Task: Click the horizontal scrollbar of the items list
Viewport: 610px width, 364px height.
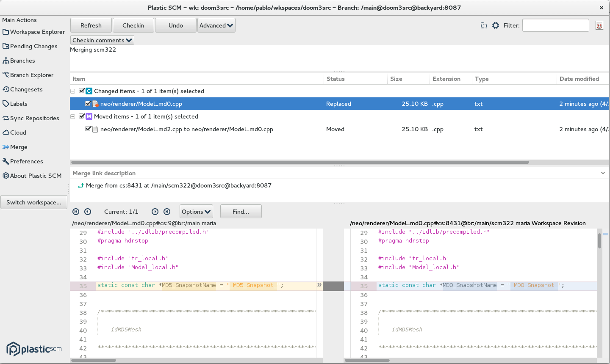Action: coord(300,162)
